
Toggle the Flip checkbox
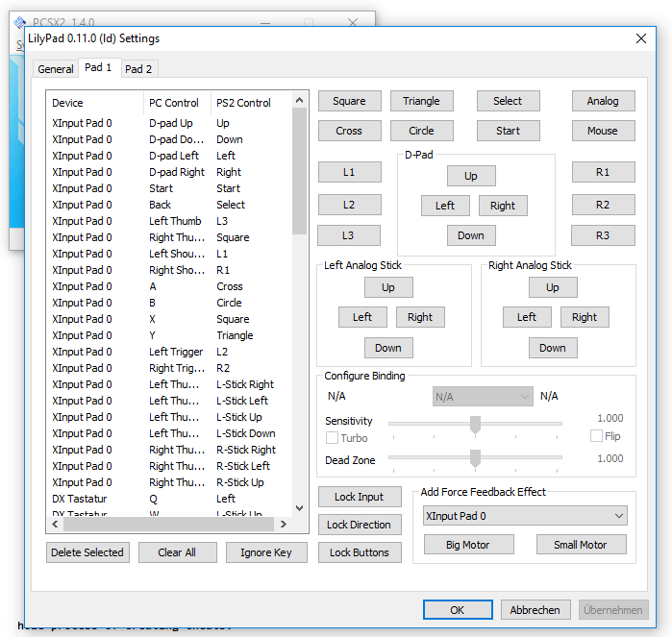596,436
